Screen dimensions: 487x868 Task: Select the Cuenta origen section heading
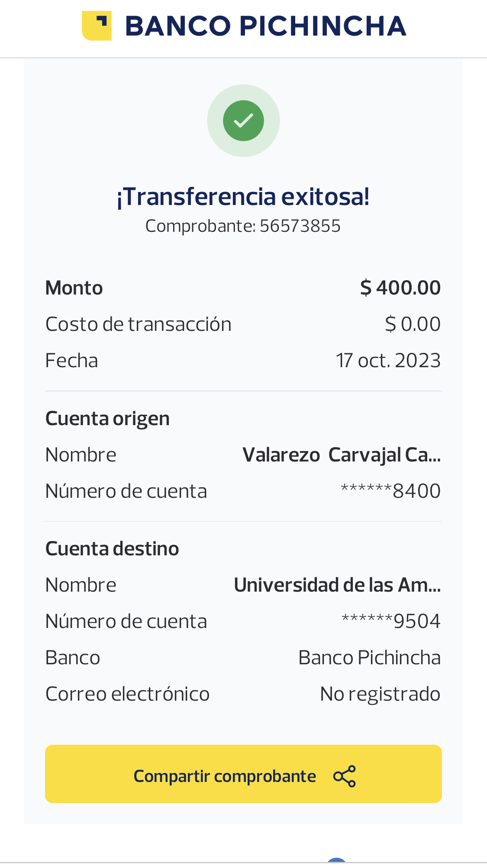pyautogui.click(x=107, y=419)
